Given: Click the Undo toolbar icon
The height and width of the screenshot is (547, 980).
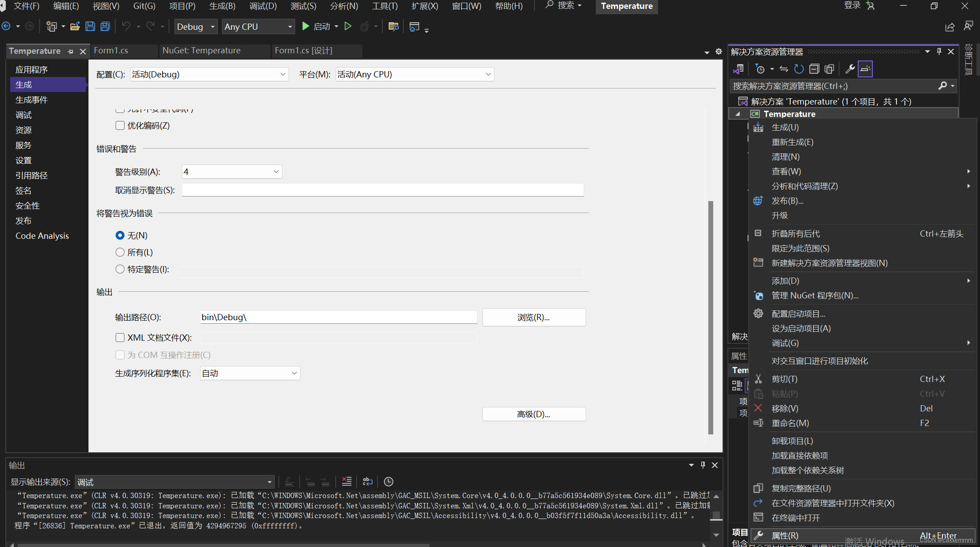Looking at the screenshot, I should coord(126,27).
